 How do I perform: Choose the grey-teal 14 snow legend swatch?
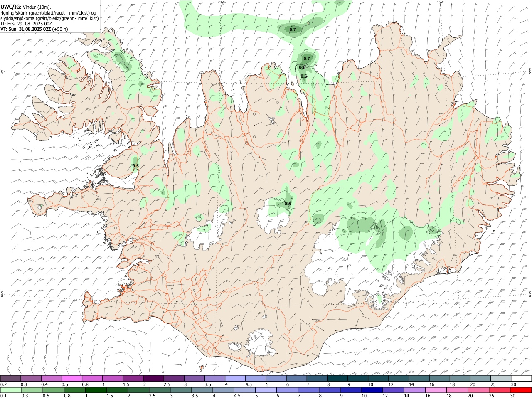click(419, 379)
